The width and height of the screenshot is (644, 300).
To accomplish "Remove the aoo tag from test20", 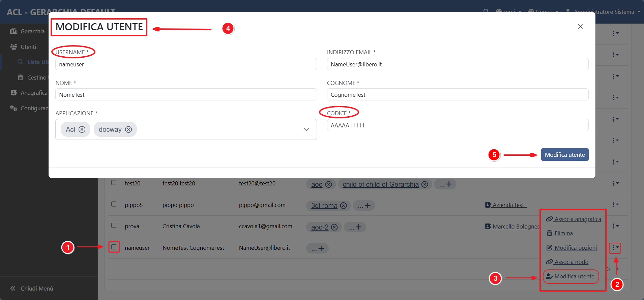I will coord(329,184).
